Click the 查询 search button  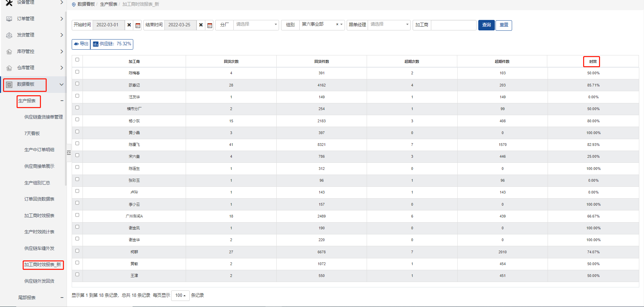[486, 25]
